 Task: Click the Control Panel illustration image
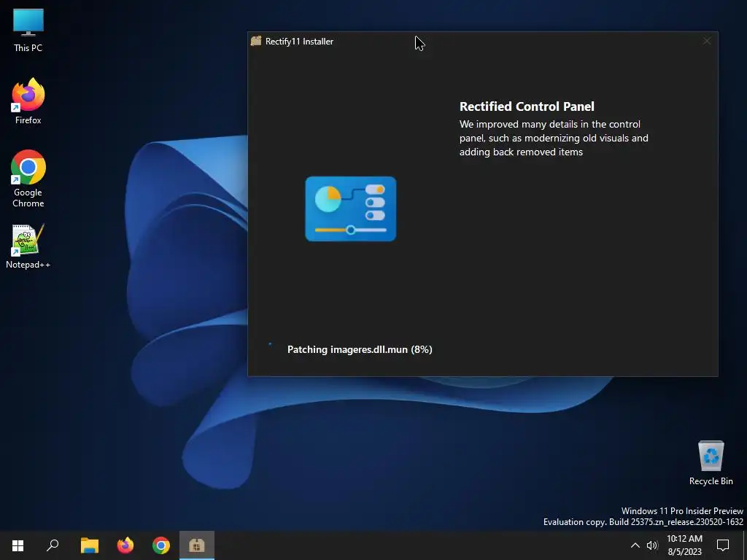[x=351, y=209]
